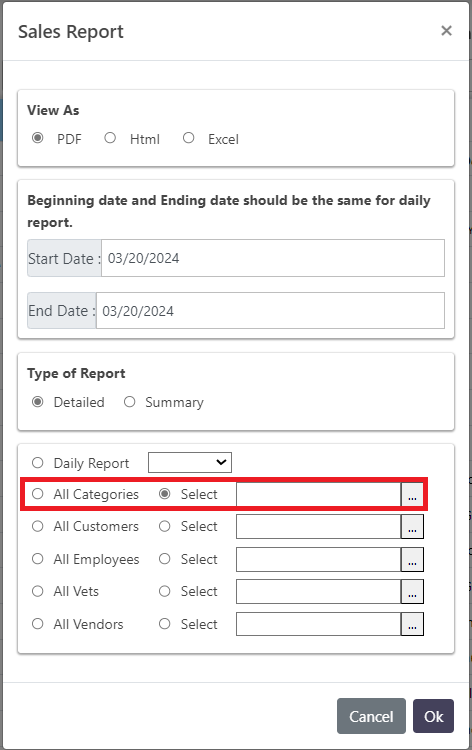Open vendors browse ellipsis button
This screenshot has width=472, height=750.
[412, 624]
